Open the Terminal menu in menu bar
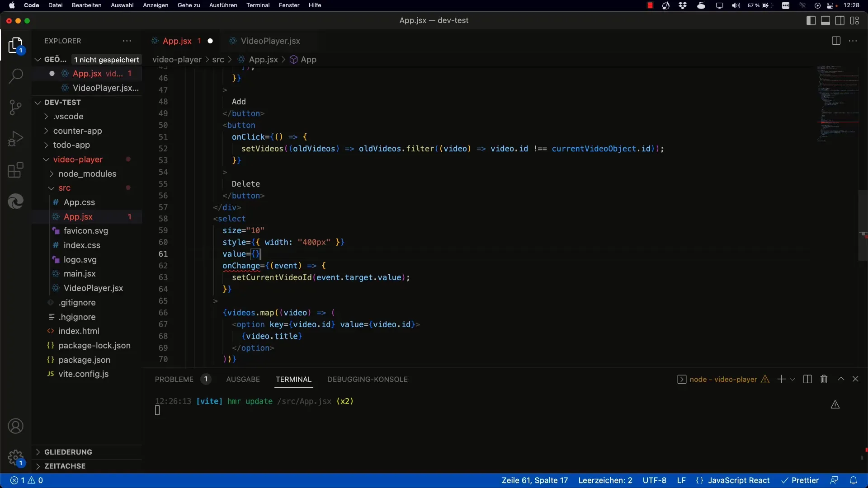The image size is (868, 488). 258,5
